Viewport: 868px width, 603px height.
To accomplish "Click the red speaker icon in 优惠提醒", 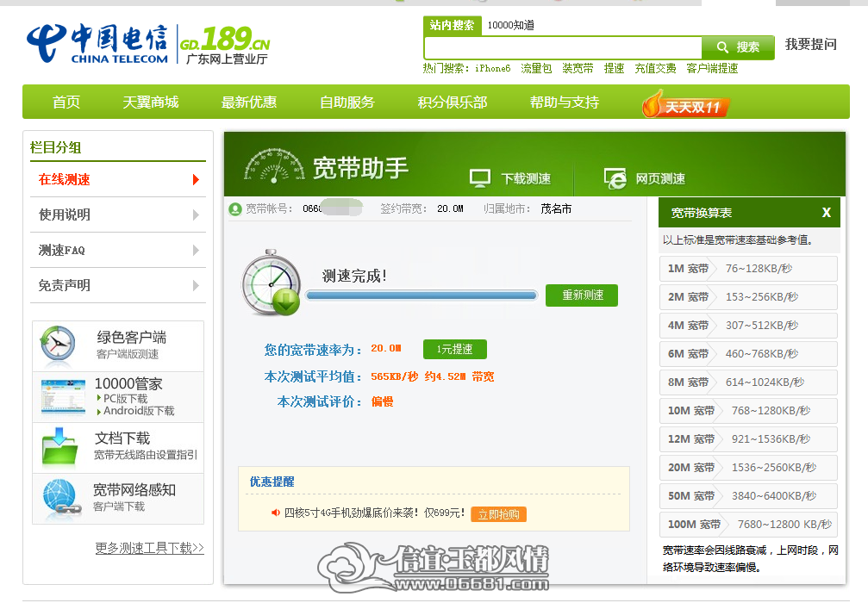I will [275, 513].
